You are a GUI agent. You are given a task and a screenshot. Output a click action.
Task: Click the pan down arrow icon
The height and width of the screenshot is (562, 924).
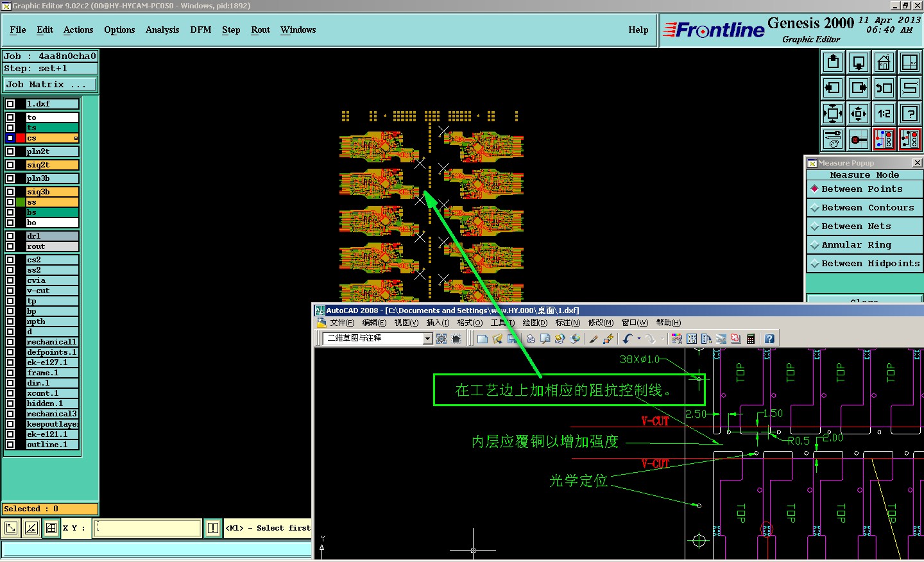[x=859, y=62]
